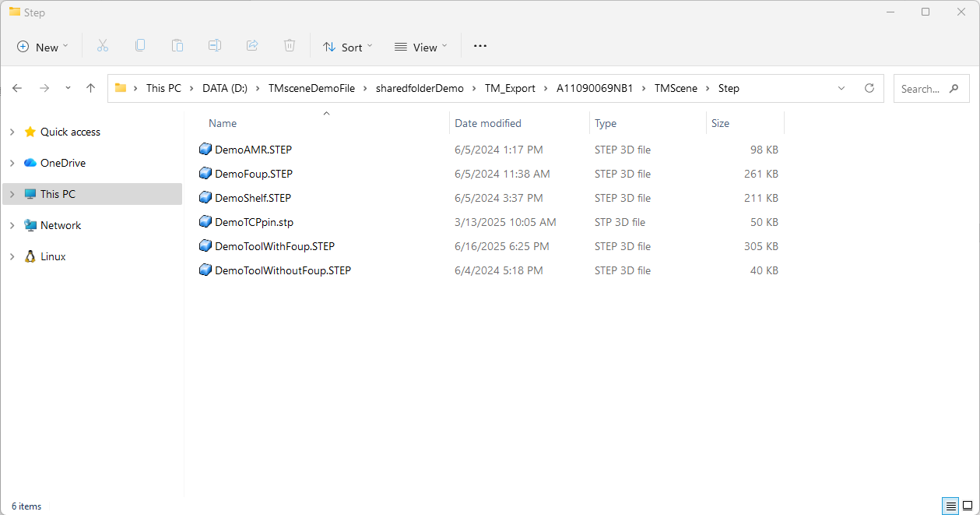Open the Sort menu
The width and height of the screenshot is (980, 515).
(348, 47)
